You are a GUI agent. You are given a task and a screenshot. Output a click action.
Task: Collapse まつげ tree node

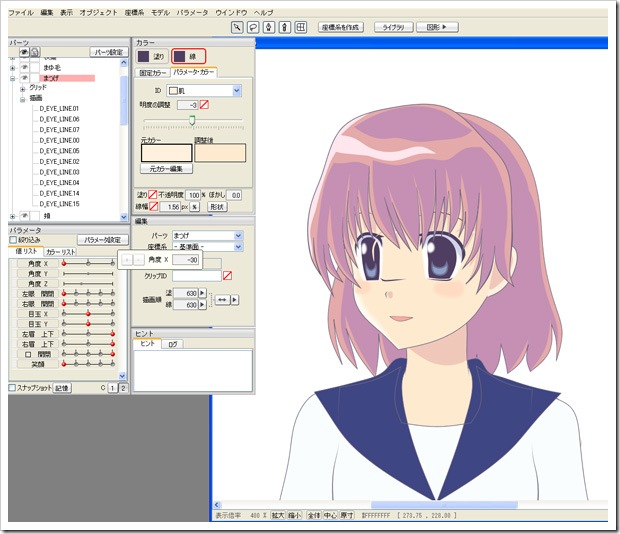12,78
